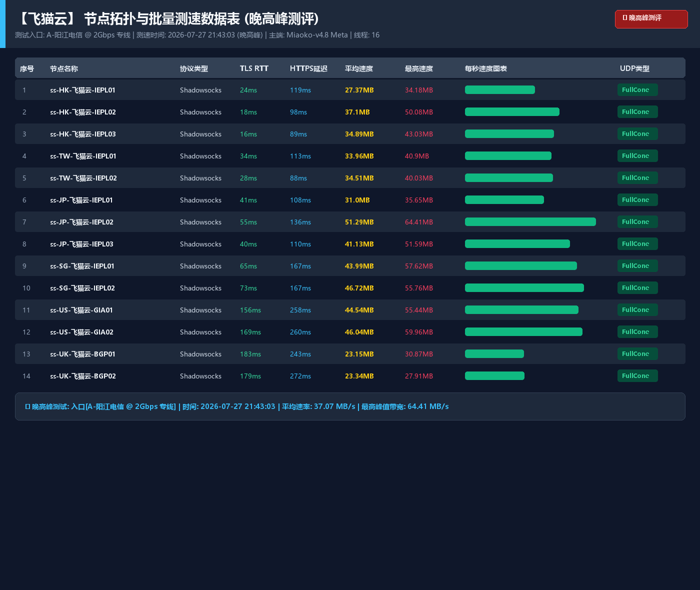Click the speed bar for ss-UK-飞猫云-BGP01

494,354
